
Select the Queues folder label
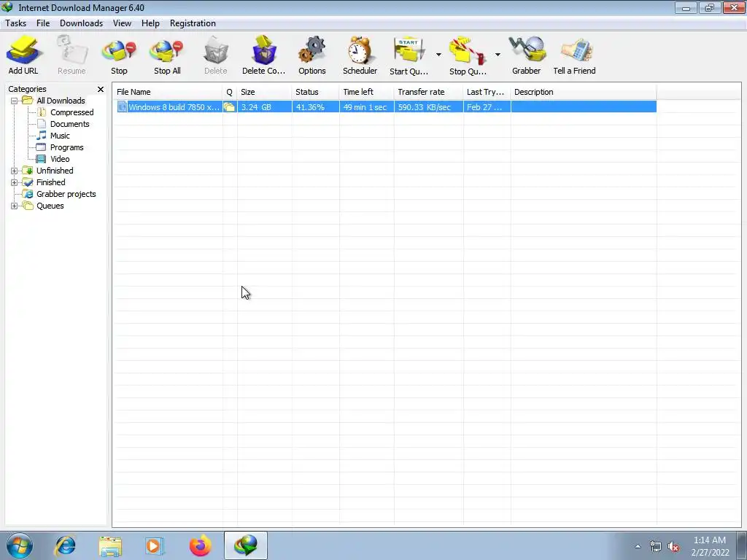click(50, 206)
